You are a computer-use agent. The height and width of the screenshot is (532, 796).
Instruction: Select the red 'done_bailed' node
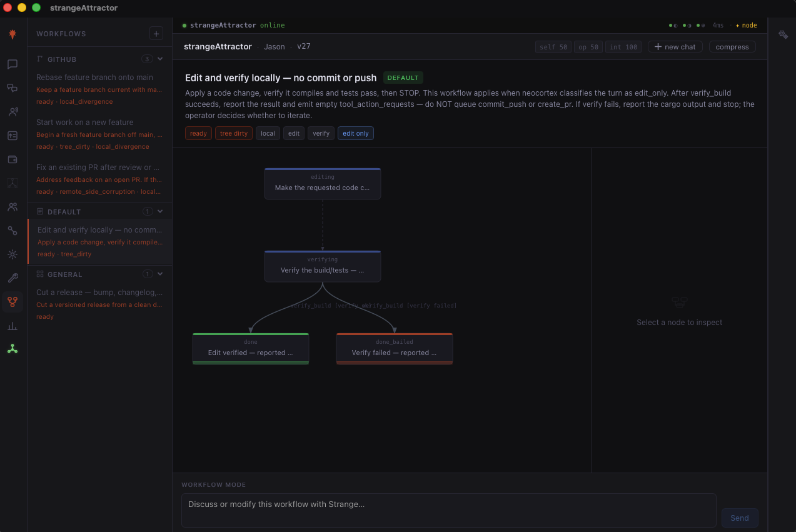point(395,349)
